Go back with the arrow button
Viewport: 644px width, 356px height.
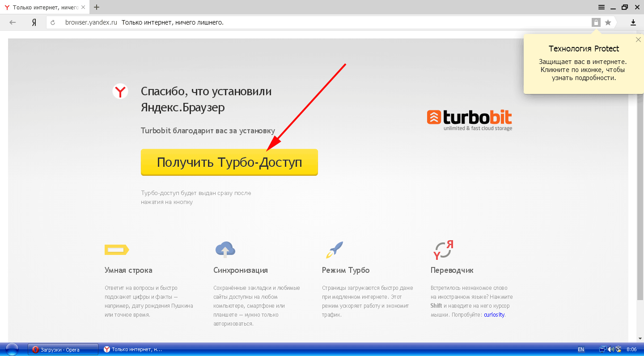(13, 22)
